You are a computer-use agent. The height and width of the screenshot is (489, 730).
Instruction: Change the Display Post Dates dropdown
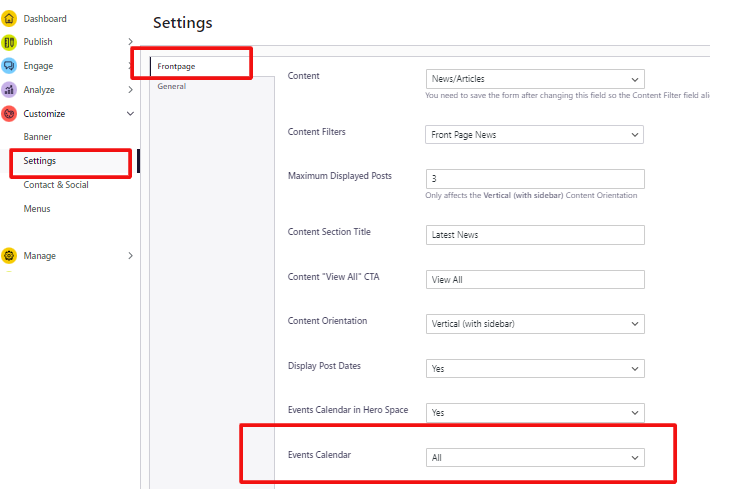534,368
